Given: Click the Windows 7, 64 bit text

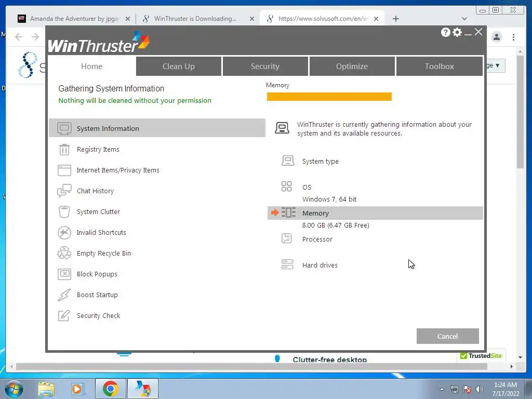Looking at the screenshot, I should (329, 199).
